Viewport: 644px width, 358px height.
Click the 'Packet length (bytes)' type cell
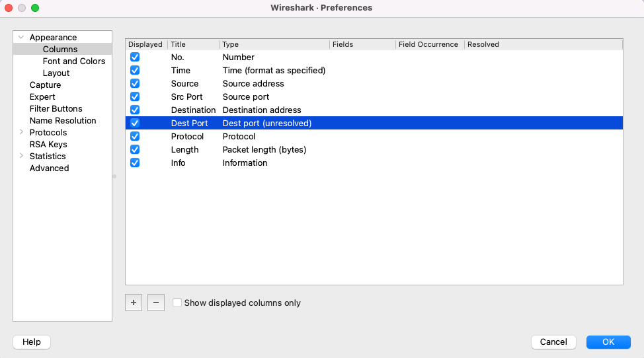click(264, 150)
